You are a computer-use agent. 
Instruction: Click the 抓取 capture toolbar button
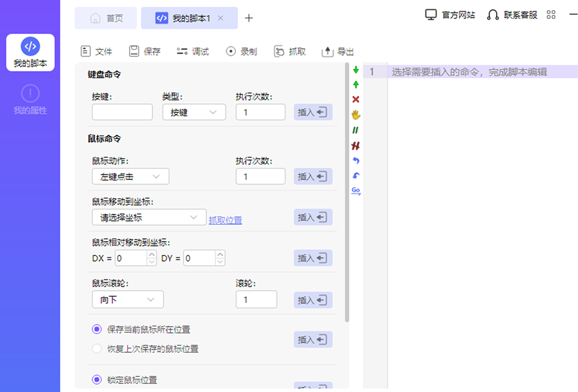[290, 51]
